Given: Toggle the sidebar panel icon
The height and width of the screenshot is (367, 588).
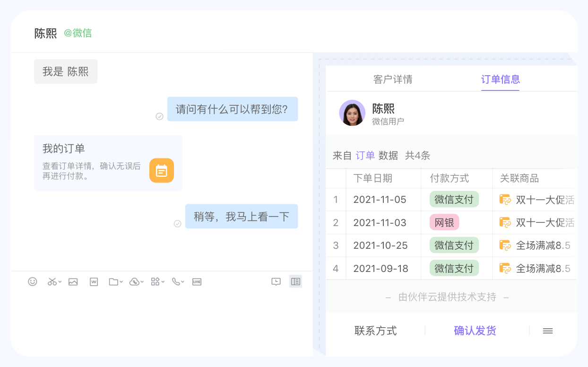Looking at the screenshot, I should click(x=295, y=282).
